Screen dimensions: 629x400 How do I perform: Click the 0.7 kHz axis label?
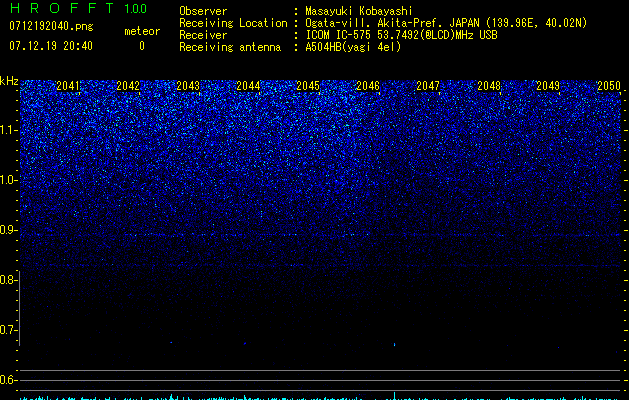click(7, 330)
